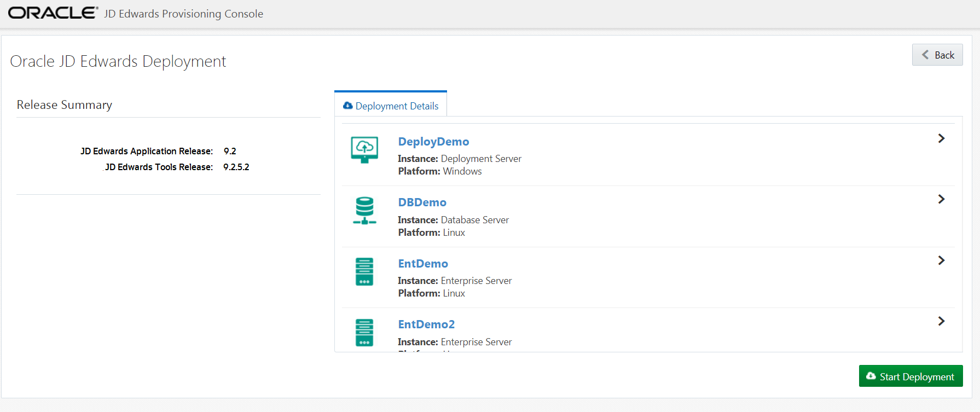
Task: Click the Oracle JD Edwards Deployment title
Action: (x=118, y=61)
